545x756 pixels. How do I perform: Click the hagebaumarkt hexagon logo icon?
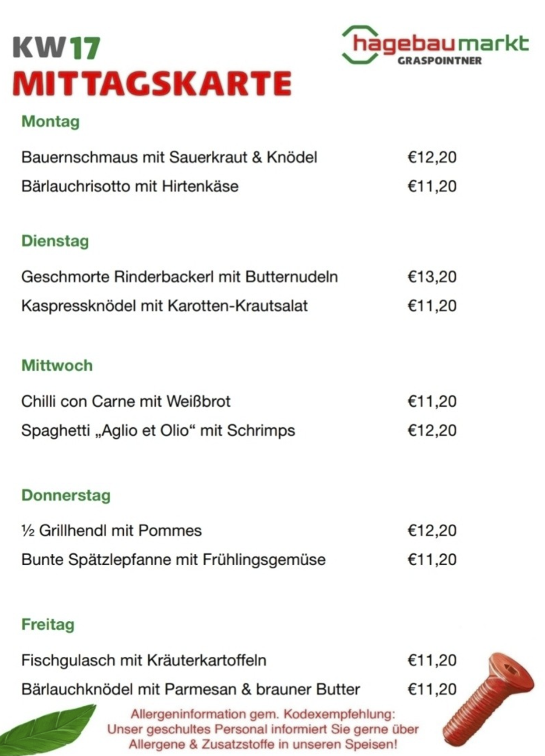358,44
